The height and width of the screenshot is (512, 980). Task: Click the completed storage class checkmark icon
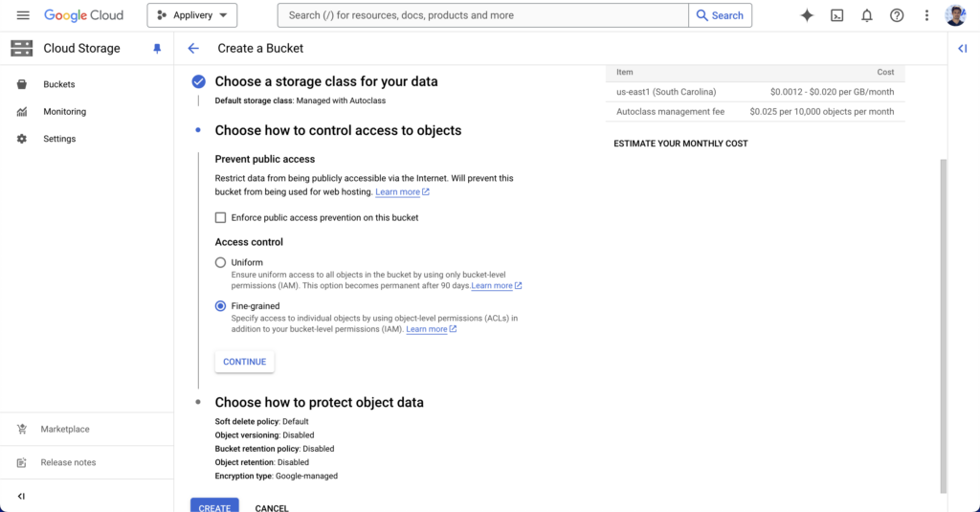click(198, 81)
